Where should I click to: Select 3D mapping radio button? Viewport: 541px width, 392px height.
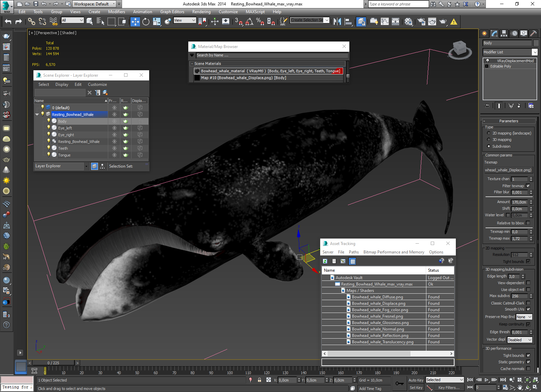coord(489,140)
